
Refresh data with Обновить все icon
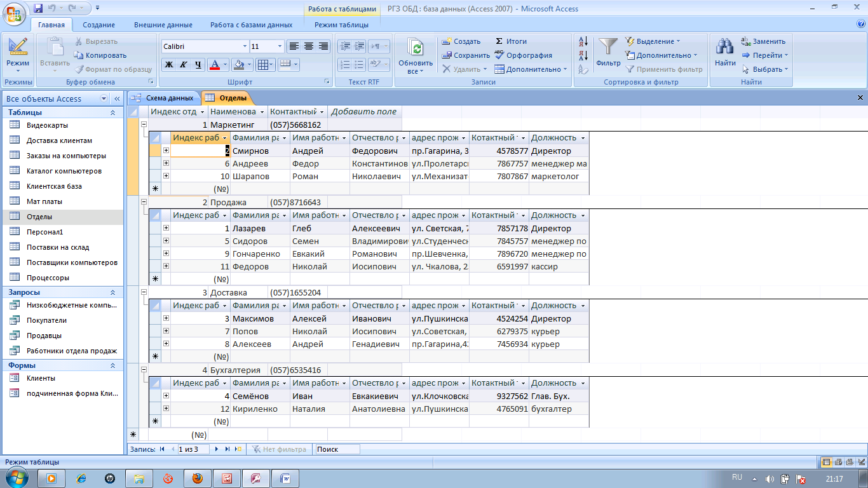pyautogui.click(x=416, y=49)
